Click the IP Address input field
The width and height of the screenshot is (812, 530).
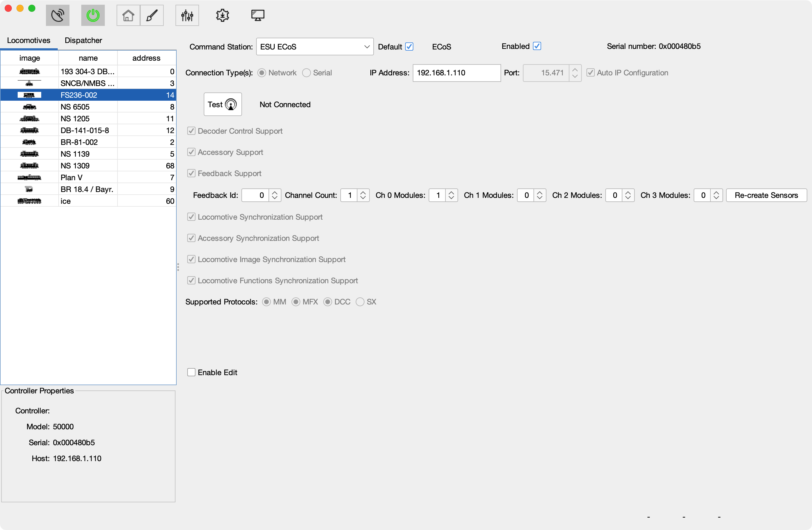[457, 73]
